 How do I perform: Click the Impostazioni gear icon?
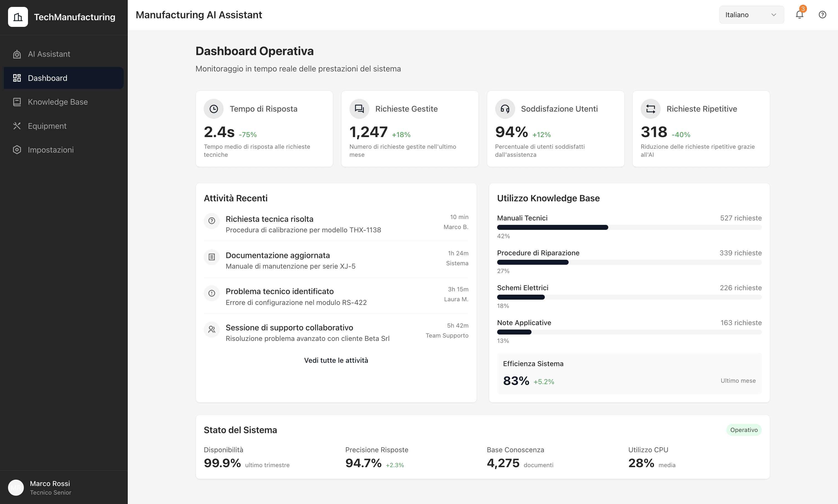17,150
